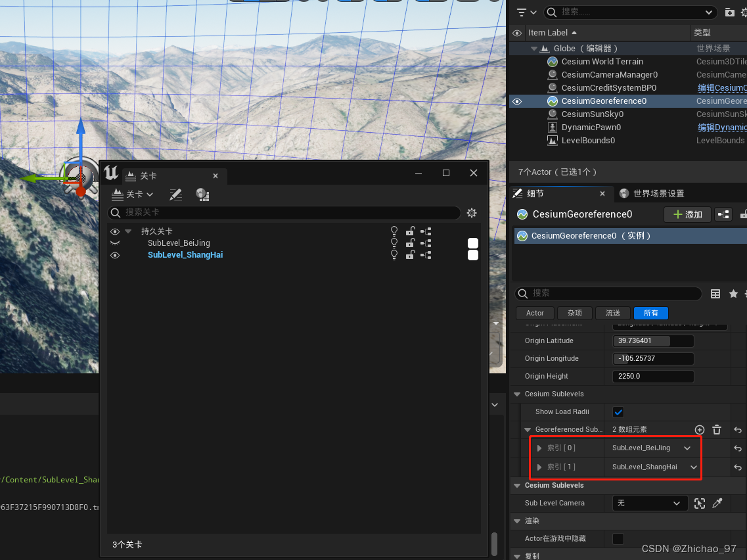Click SubLevel_ShangHai's white color swatch
747x560 pixels.
tap(473, 255)
